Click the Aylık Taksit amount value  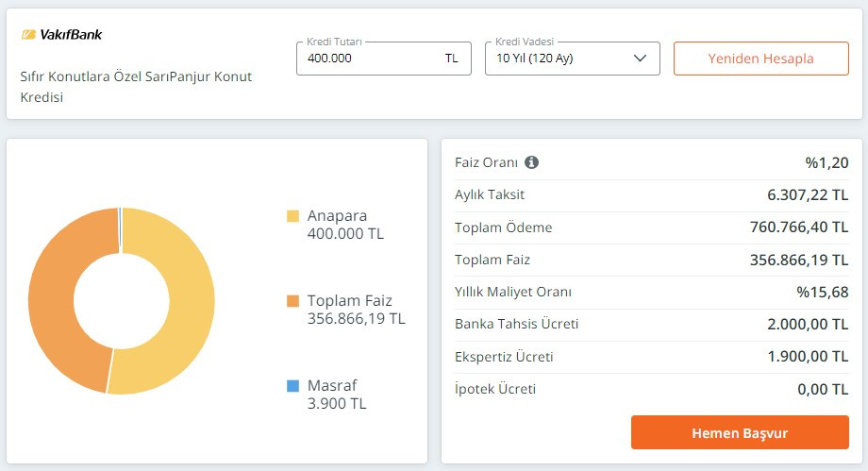tap(808, 194)
